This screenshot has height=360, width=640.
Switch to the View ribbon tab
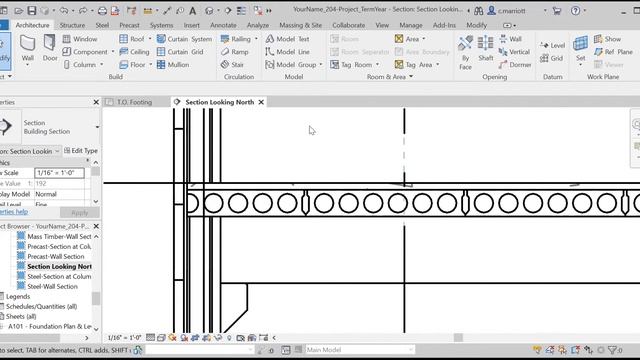pos(382,25)
